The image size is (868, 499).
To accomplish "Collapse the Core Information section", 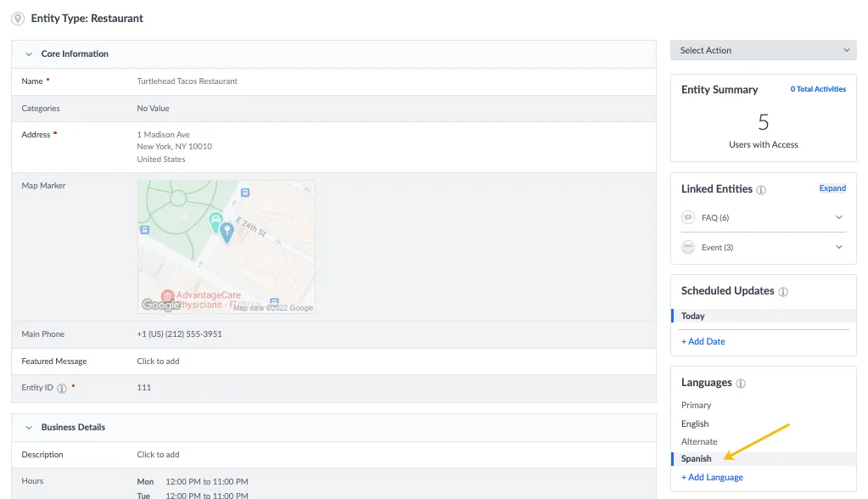I will click(29, 54).
